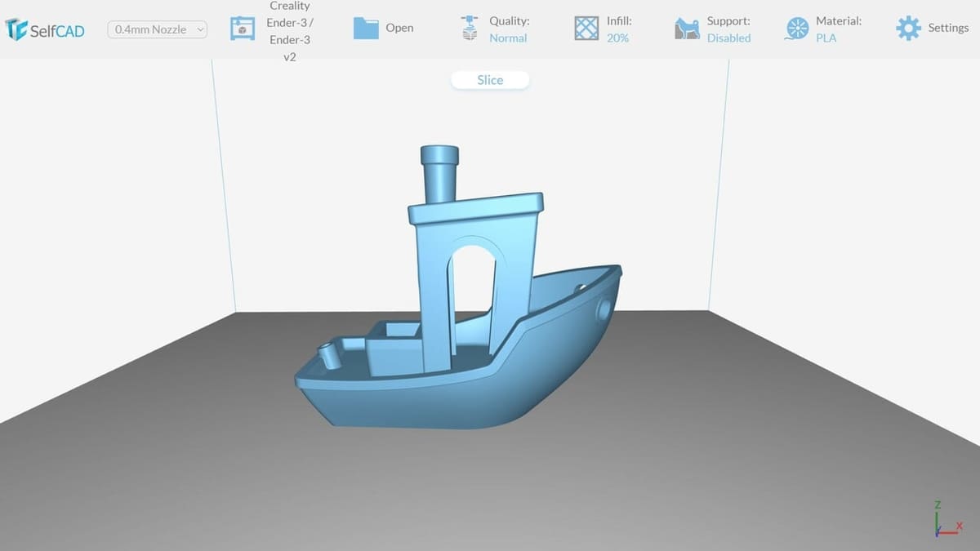Screen dimensions: 980x551
Task: Click the Open text label
Action: [x=399, y=28]
